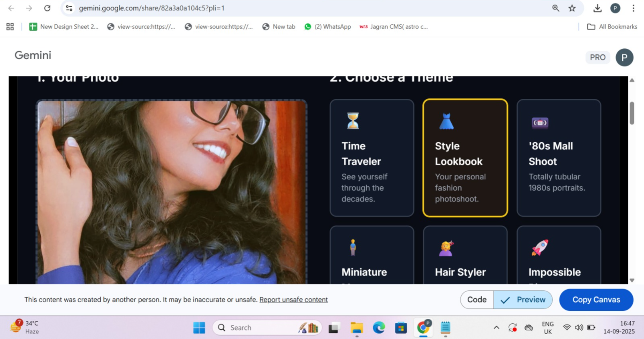Screen dimensions: 644x339
Task: Open site information toggle in address bar
Action: 69,8
